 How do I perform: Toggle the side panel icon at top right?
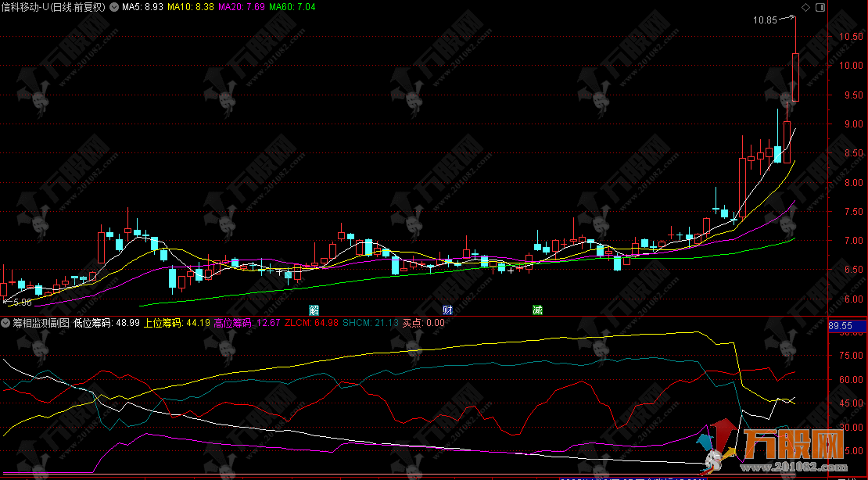coord(819,7)
